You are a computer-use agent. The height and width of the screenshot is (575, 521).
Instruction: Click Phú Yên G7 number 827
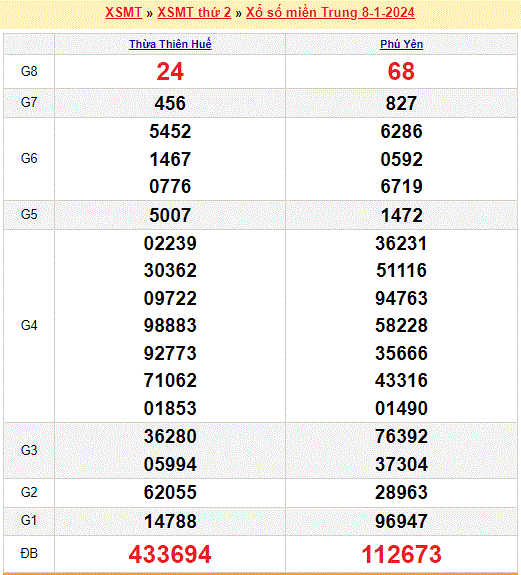click(x=401, y=103)
